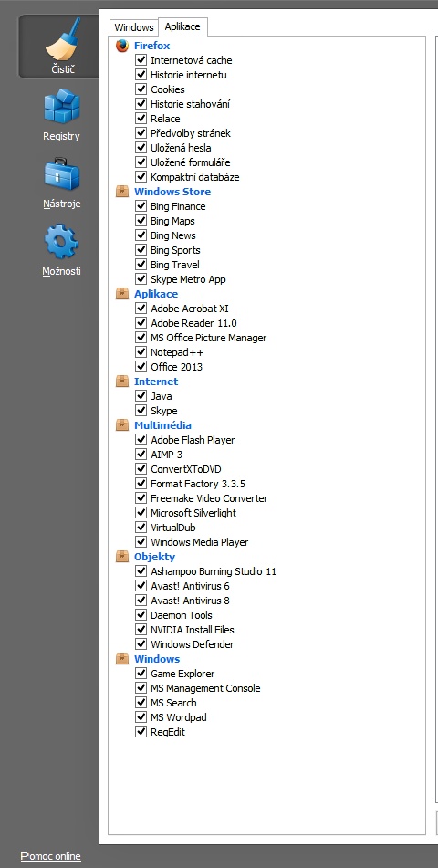This screenshot has height=868, width=438.
Task: Click the MS Management Console entry
Action: pos(205,688)
